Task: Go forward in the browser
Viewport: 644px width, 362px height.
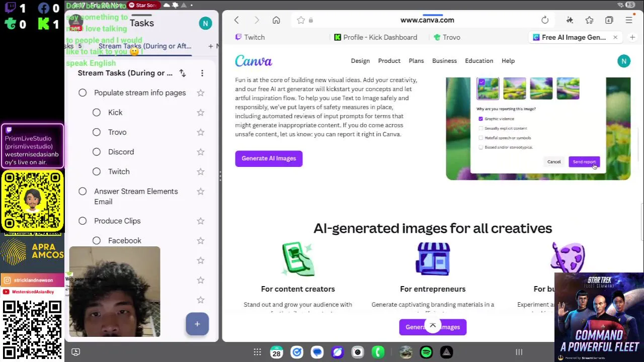Action: [x=257, y=20]
